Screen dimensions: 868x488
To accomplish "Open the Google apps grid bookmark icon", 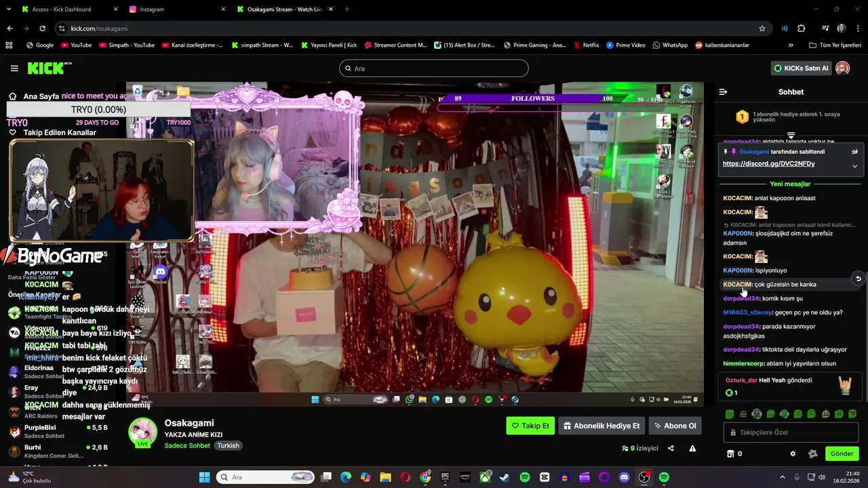I will pyautogui.click(x=9, y=45).
